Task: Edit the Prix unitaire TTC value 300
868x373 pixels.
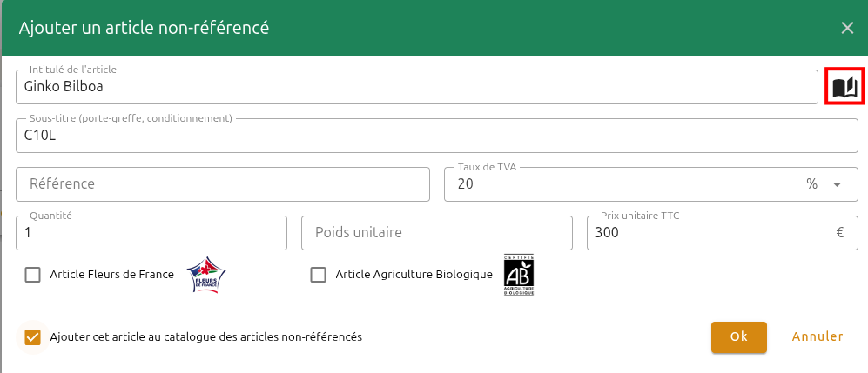Action: point(723,233)
